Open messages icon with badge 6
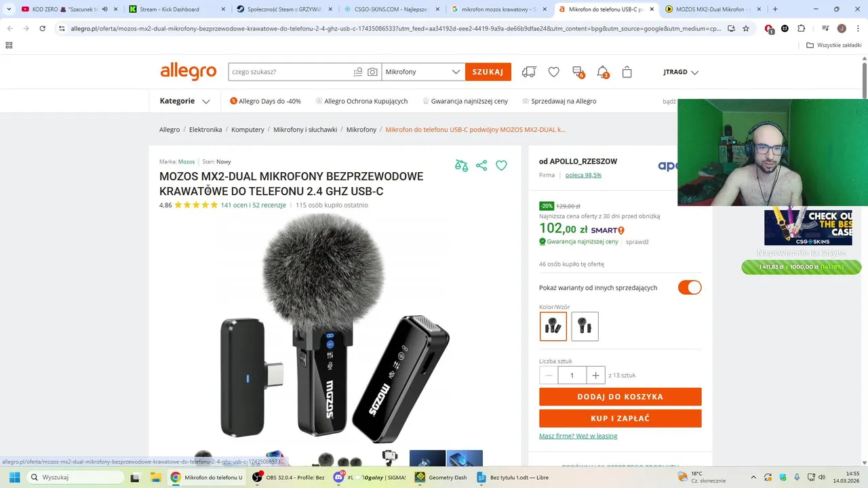 pyautogui.click(x=578, y=72)
